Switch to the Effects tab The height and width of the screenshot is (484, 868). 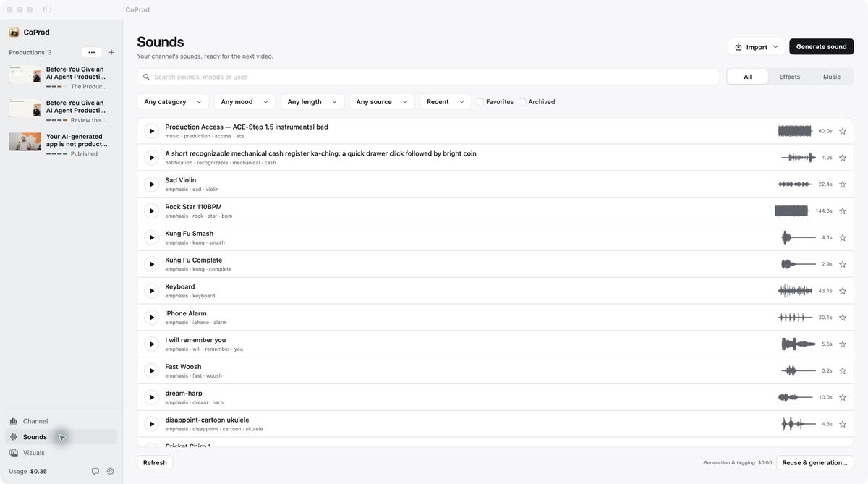point(789,77)
